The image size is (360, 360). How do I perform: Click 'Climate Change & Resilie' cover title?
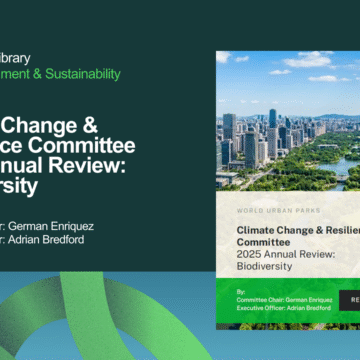pos(298,230)
